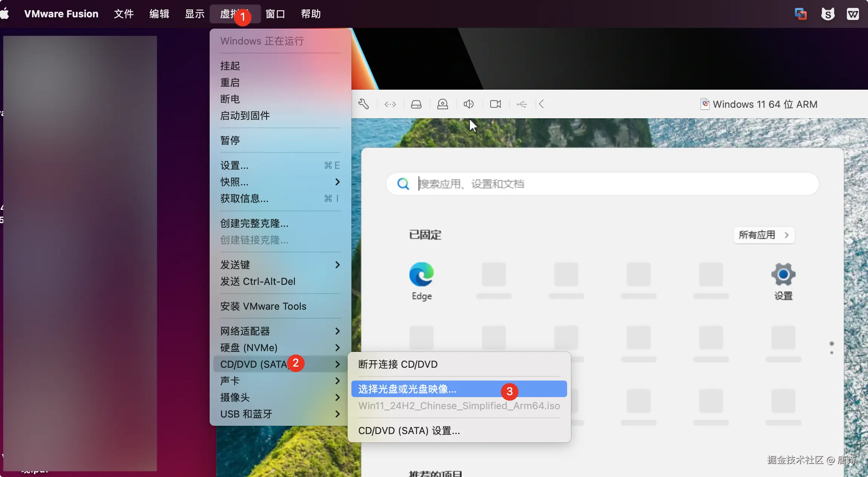Click the WPS icon in macOS menu bar

pyautogui.click(x=853, y=14)
